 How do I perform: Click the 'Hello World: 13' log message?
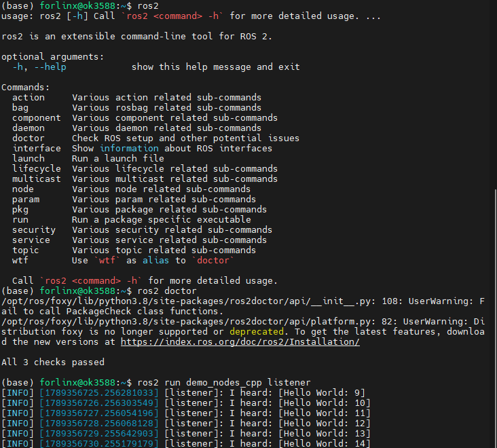pyautogui.click(x=325, y=434)
